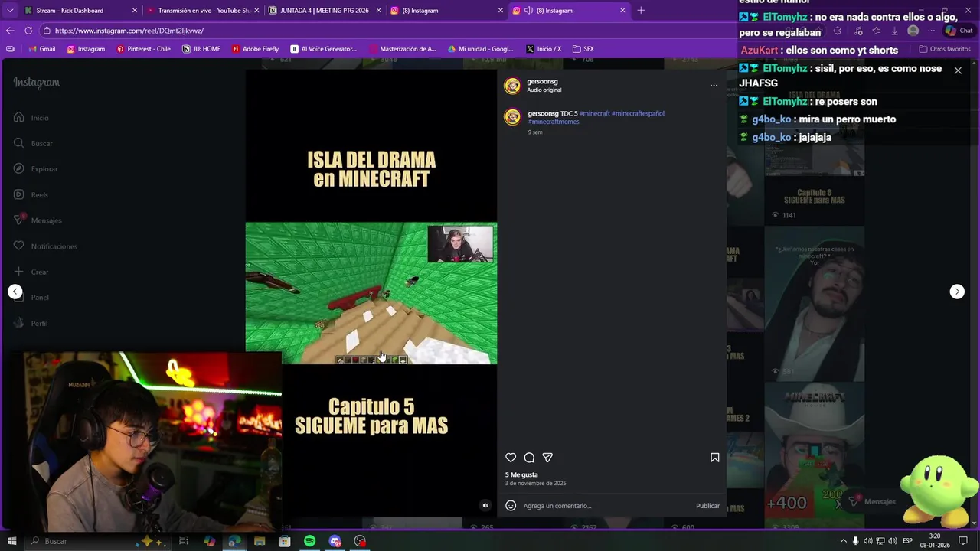Save the reel with bookmark icon
The width and height of the screenshot is (980, 551).
[x=714, y=458]
